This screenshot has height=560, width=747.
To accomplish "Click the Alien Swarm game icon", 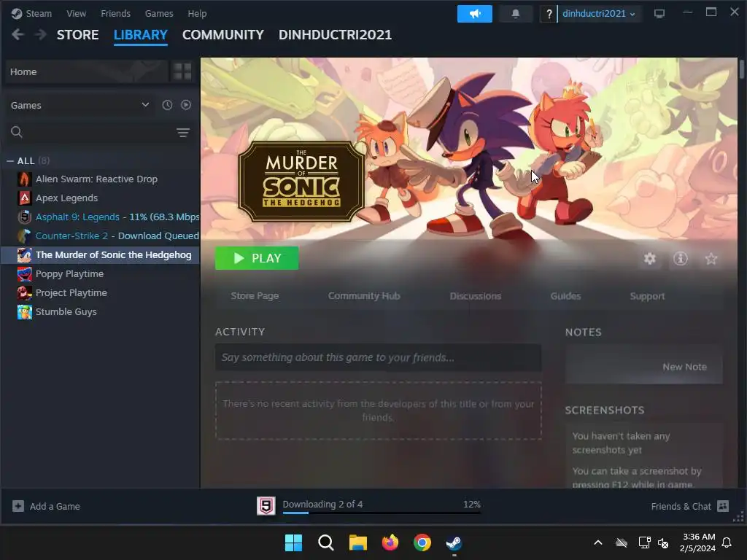I will click(24, 179).
